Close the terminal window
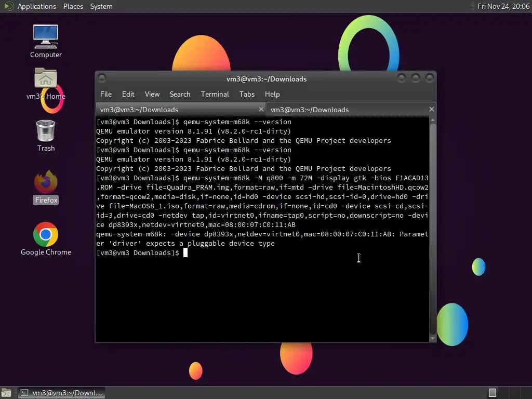The image size is (532, 399). 430,78
